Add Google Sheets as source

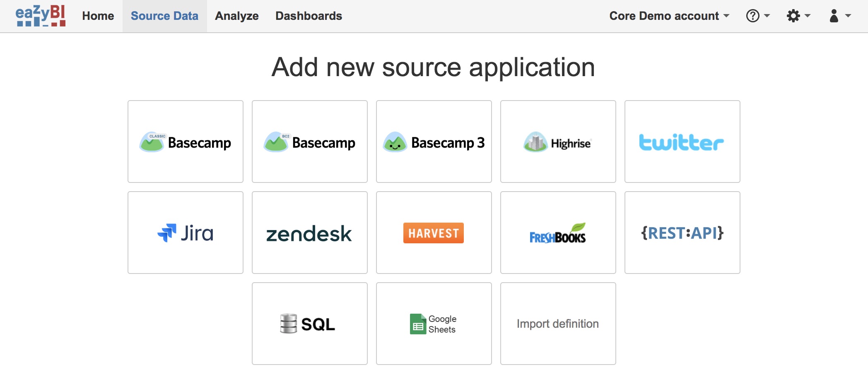[x=434, y=324]
